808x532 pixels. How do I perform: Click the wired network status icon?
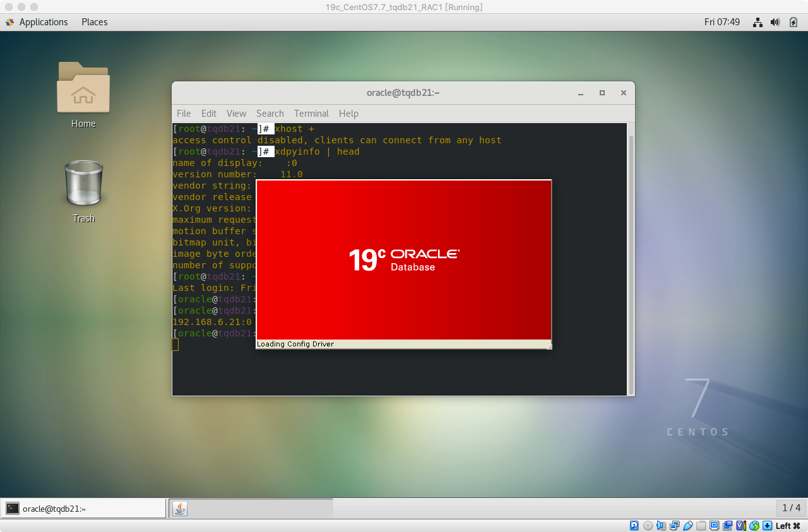click(x=757, y=22)
